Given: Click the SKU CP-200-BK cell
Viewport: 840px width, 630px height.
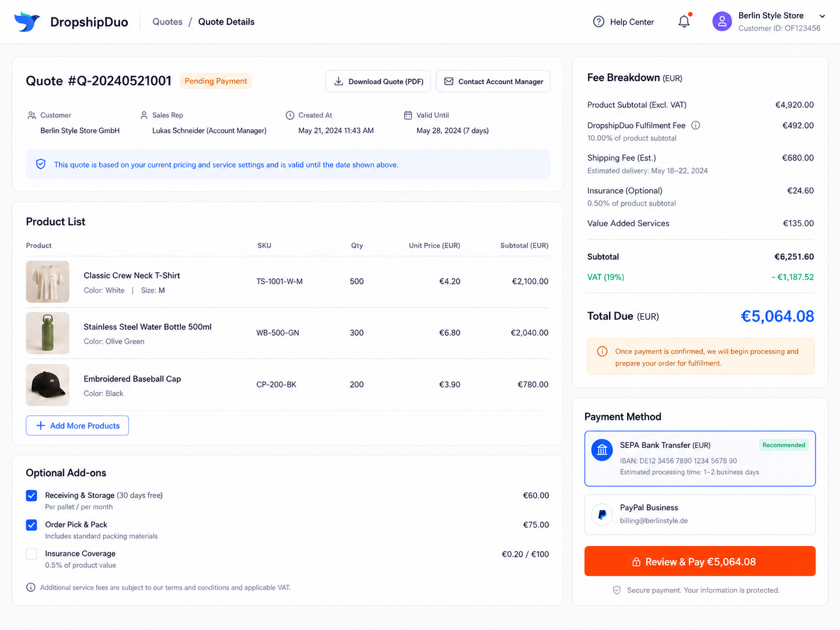Looking at the screenshot, I should [276, 385].
